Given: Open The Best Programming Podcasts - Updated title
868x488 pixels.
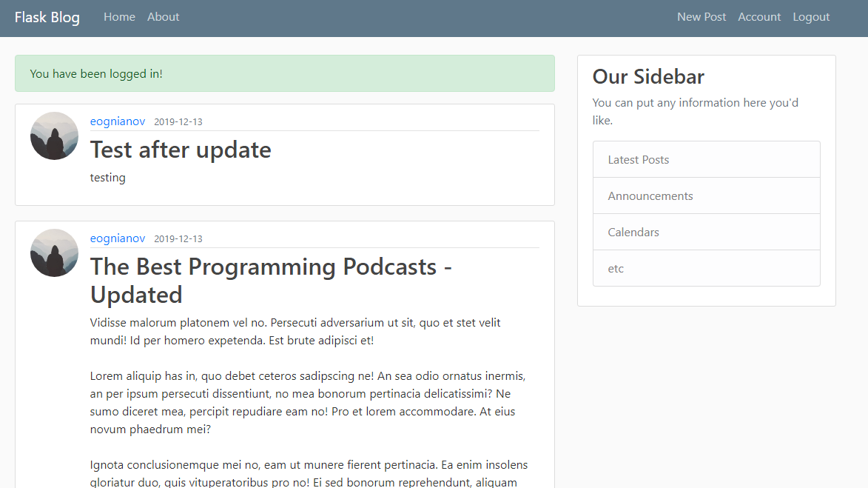Looking at the screenshot, I should (x=272, y=281).
